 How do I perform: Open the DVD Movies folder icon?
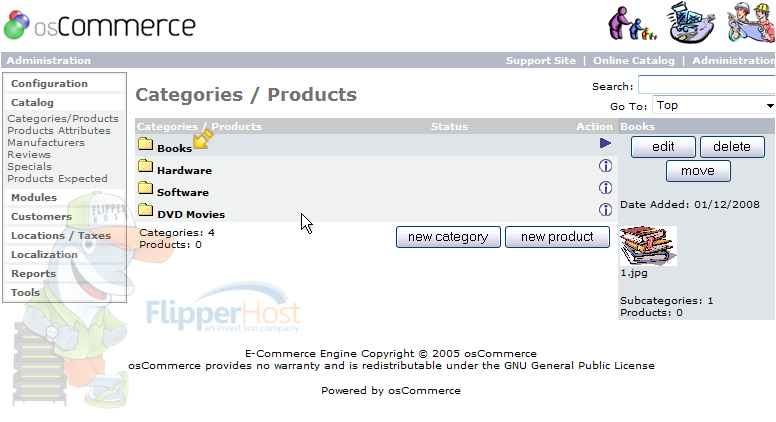[146, 210]
